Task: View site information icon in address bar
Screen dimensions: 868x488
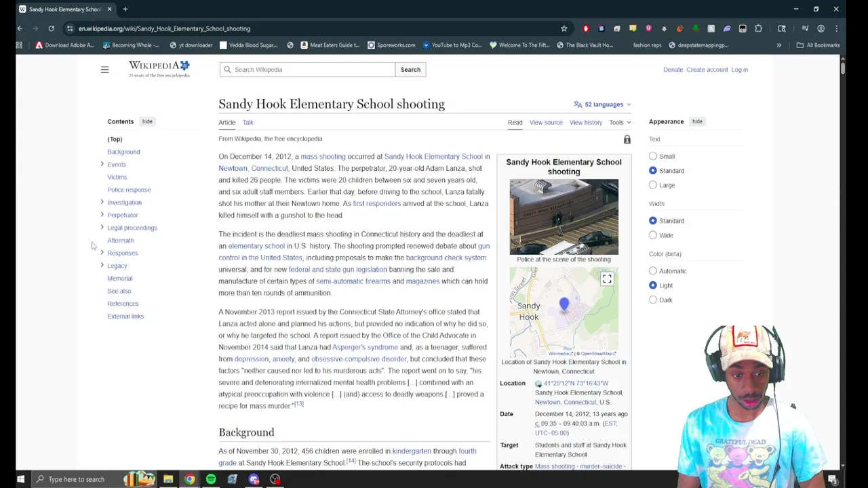Action: [x=70, y=28]
